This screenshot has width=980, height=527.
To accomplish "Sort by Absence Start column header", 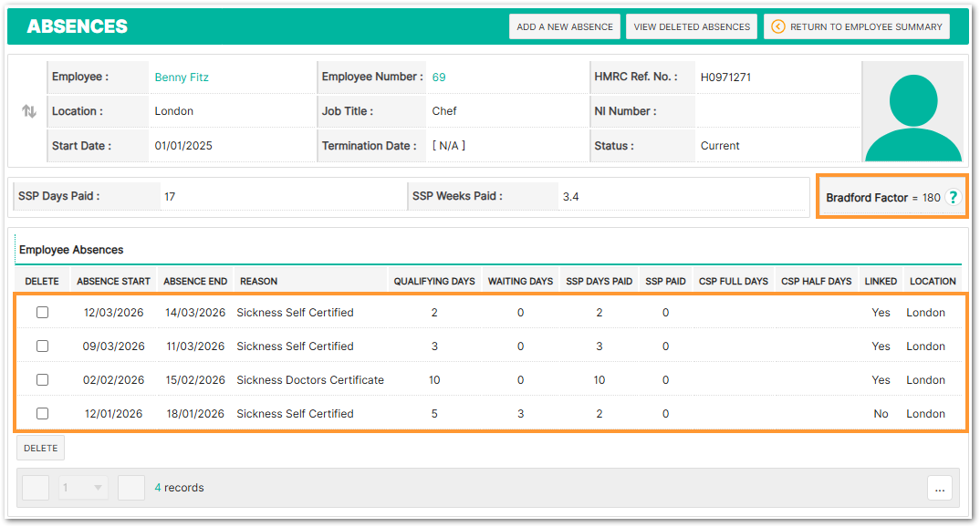I will tap(113, 281).
